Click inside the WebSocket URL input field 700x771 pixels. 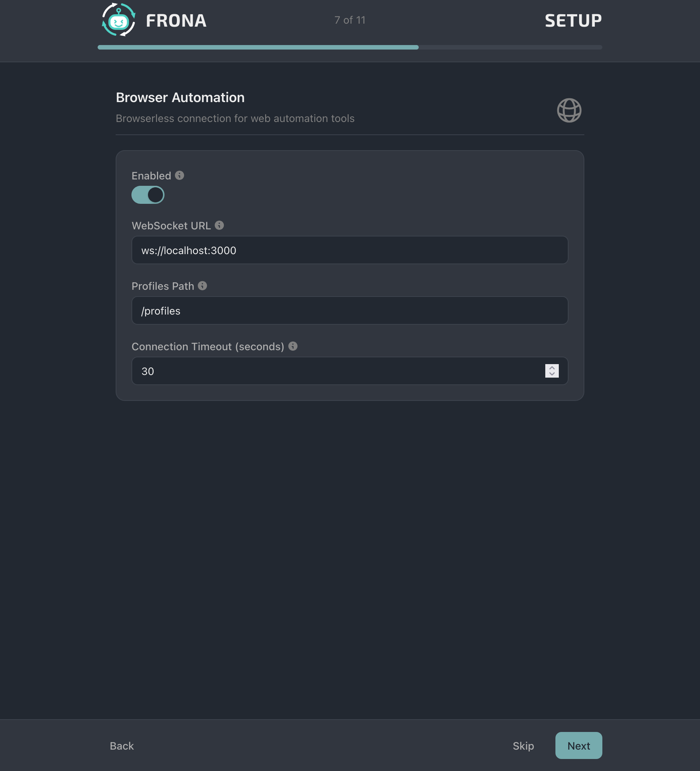[x=350, y=250]
